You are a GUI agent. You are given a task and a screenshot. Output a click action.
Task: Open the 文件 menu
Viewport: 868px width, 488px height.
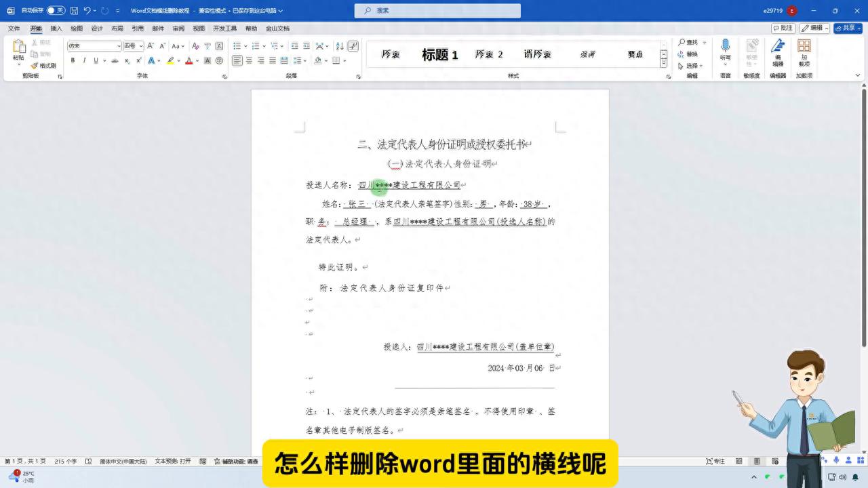click(14, 28)
